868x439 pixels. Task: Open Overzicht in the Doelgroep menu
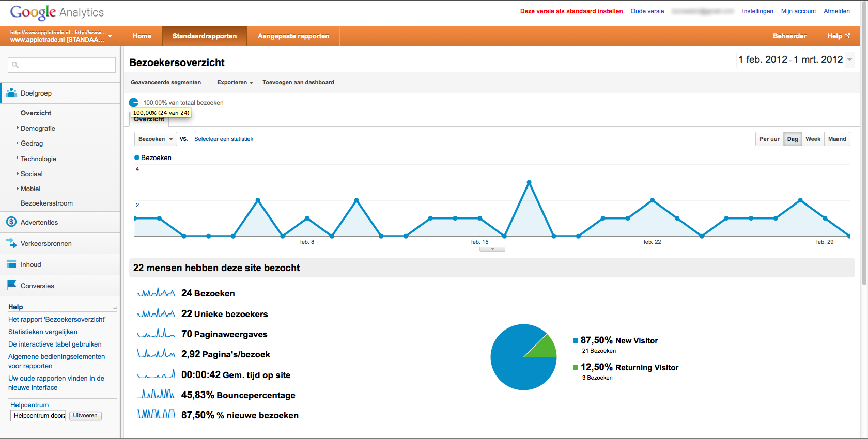coord(36,113)
